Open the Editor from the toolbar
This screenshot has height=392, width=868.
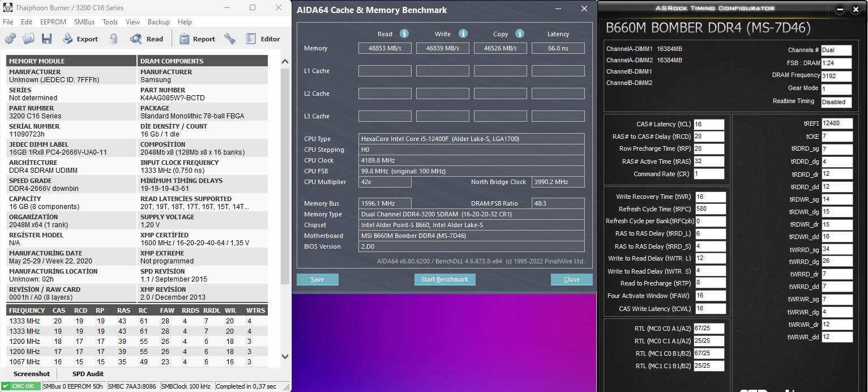tap(263, 39)
